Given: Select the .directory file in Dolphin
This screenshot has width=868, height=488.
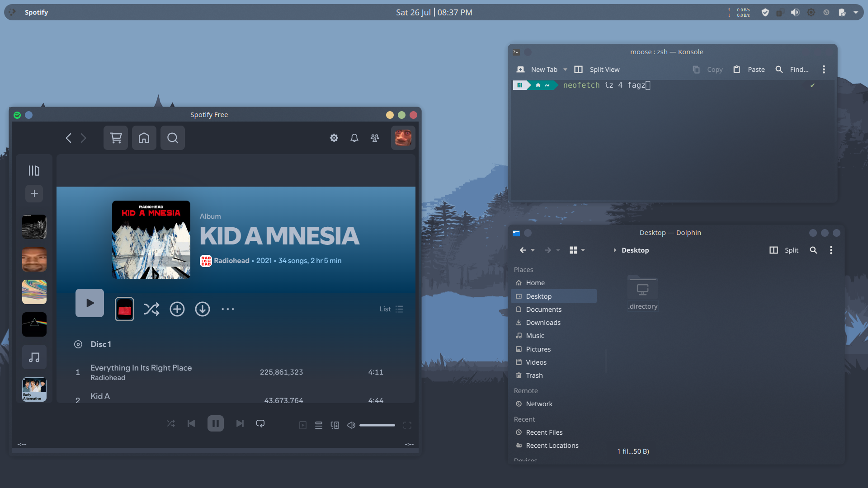Looking at the screenshot, I should [x=642, y=293].
